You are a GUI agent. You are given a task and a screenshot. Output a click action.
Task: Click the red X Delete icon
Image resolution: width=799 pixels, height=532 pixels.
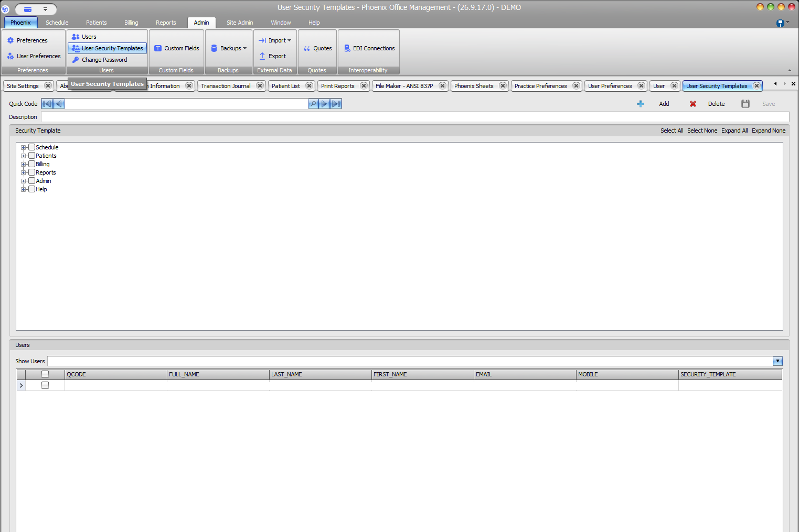pos(693,104)
